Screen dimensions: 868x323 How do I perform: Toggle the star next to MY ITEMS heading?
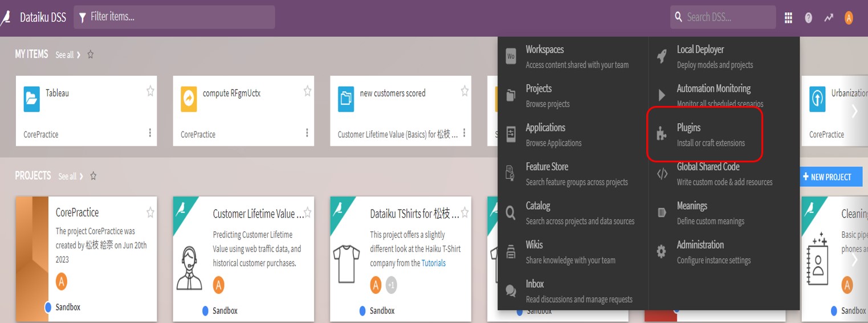pos(90,55)
